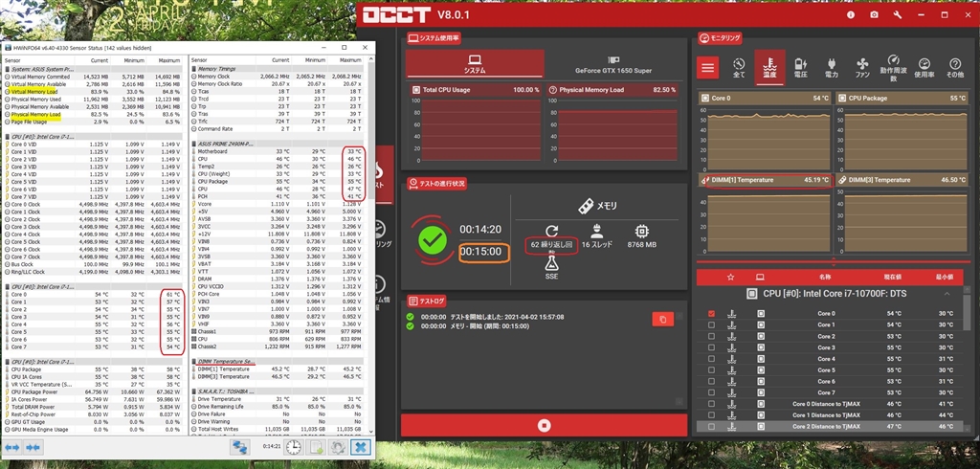Check the Core 2 graph checkbox
Screen dimensions: 980x469
[711, 336]
